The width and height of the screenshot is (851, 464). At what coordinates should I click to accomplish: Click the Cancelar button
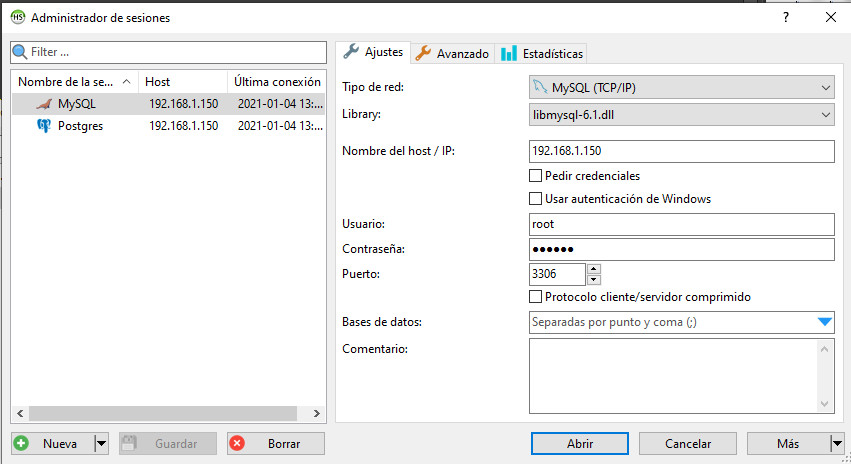click(688, 443)
